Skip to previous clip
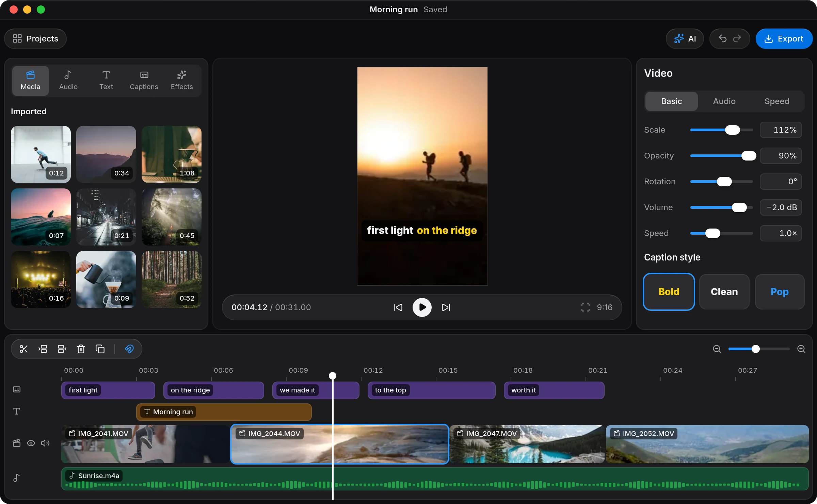Screen dimensions: 817x504 point(398,307)
